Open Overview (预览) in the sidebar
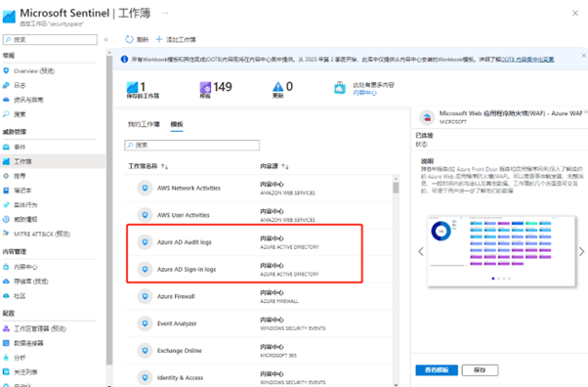 pos(34,71)
